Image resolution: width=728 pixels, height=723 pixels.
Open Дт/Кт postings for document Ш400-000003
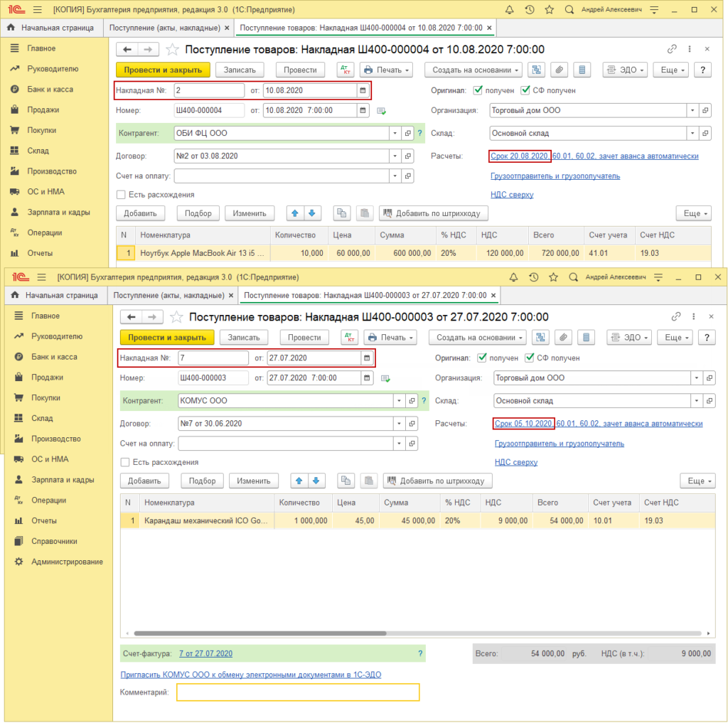350,338
